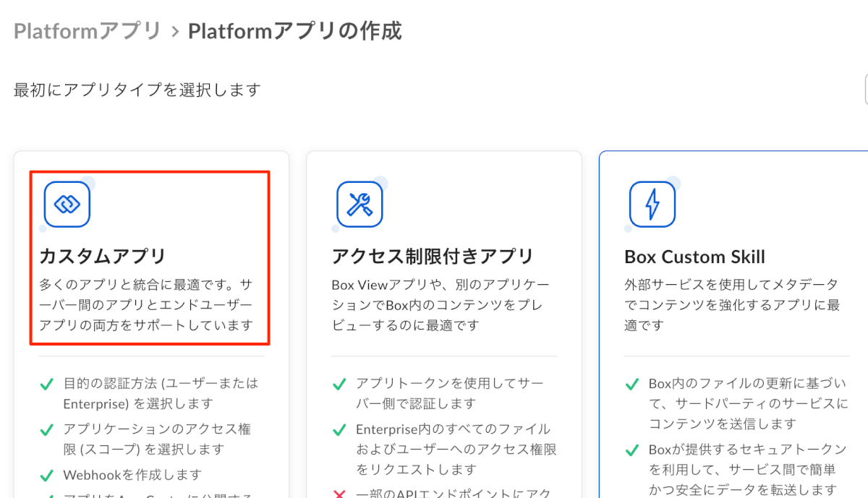Click the breadcrumb chevron separator arrow
The width and height of the screenshot is (868, 498).
(174, 32)
